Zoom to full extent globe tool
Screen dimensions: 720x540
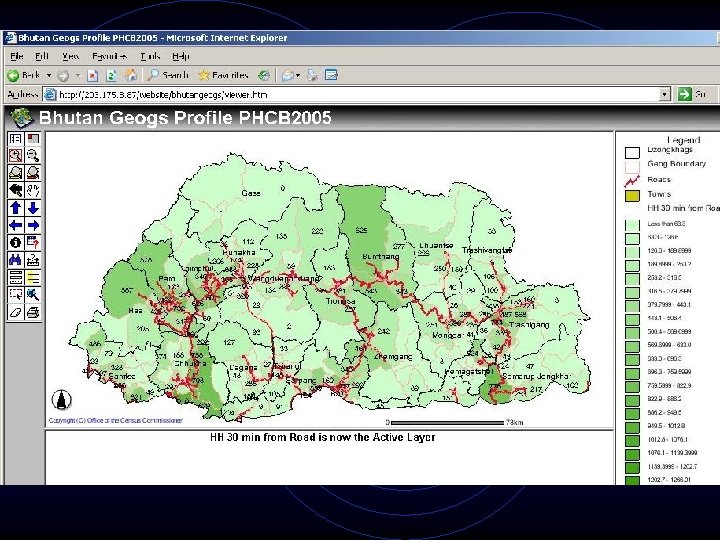16,173
